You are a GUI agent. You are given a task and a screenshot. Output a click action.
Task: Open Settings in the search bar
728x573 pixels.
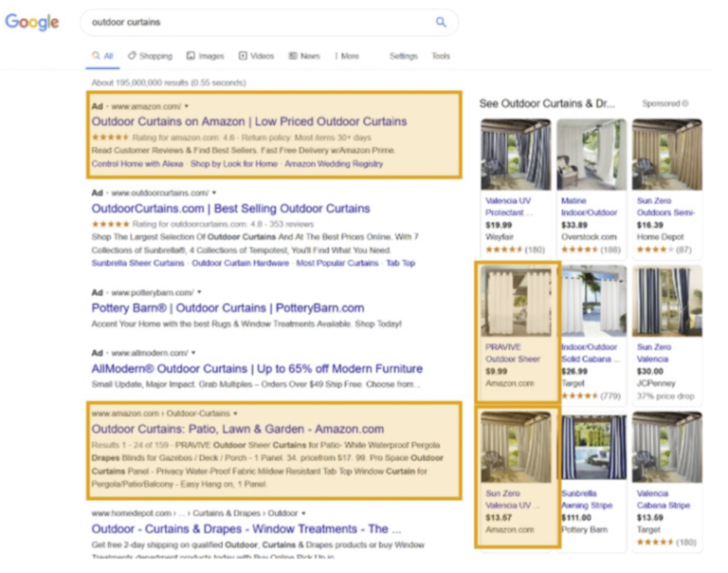404,56
